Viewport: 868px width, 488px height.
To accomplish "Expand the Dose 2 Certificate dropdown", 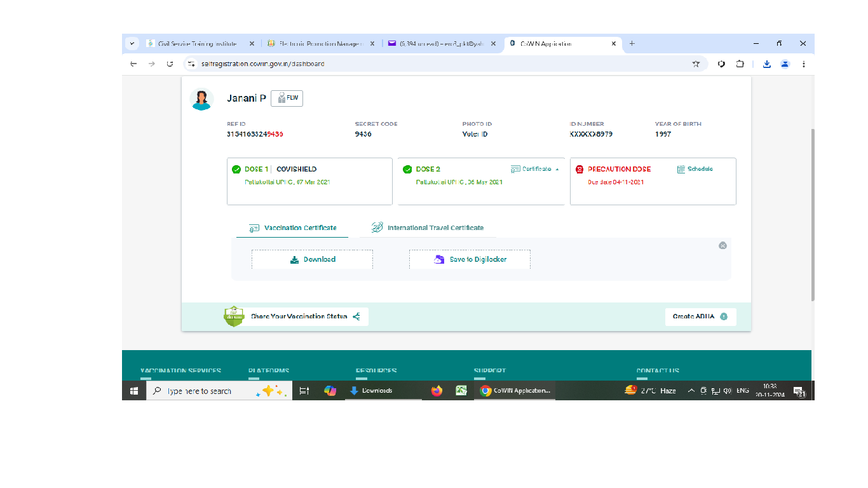I will coord(535,169).
